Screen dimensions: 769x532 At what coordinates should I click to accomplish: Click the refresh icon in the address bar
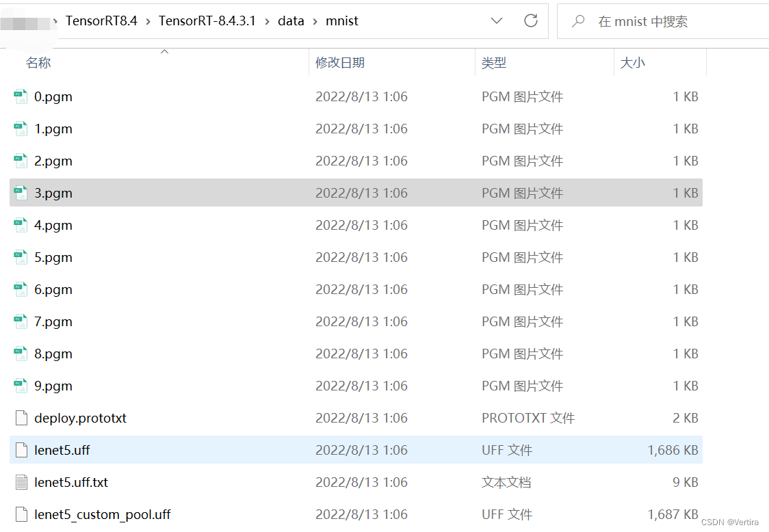click(531, 21)
